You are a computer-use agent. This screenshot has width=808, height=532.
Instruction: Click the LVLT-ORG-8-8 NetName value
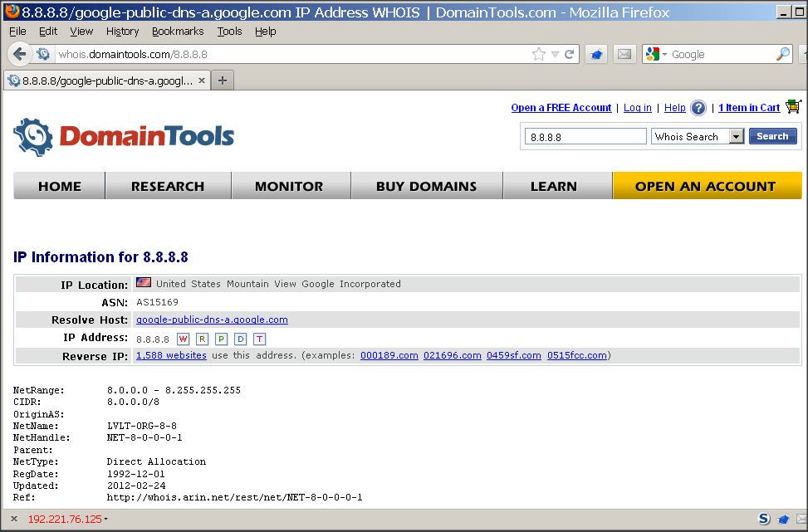point(142,426)
